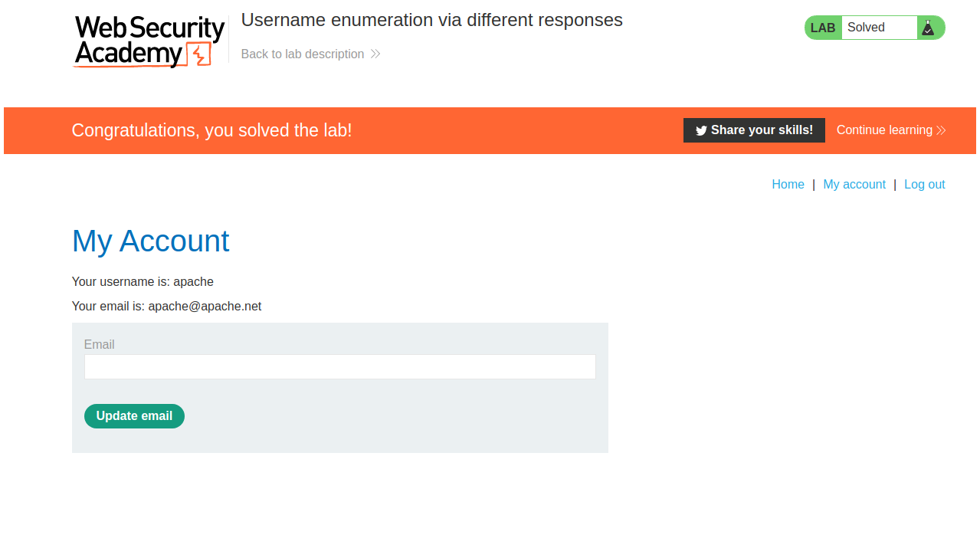Go to Home in the navigation

788,185
